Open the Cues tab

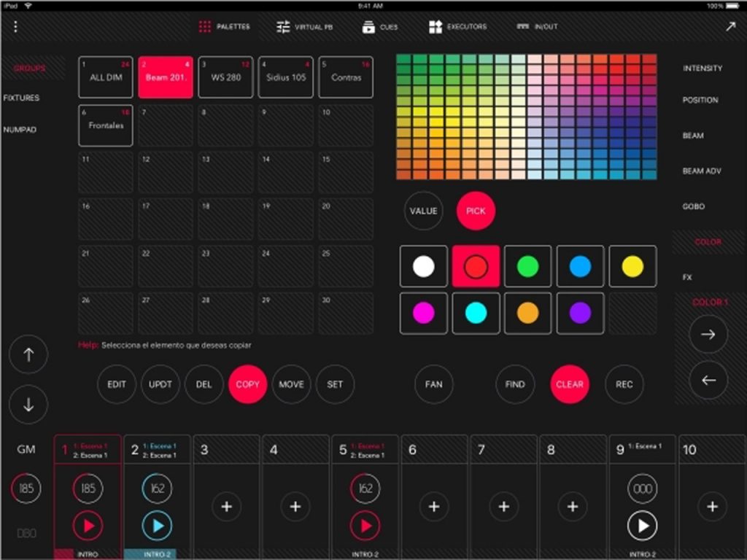point(380,27)
